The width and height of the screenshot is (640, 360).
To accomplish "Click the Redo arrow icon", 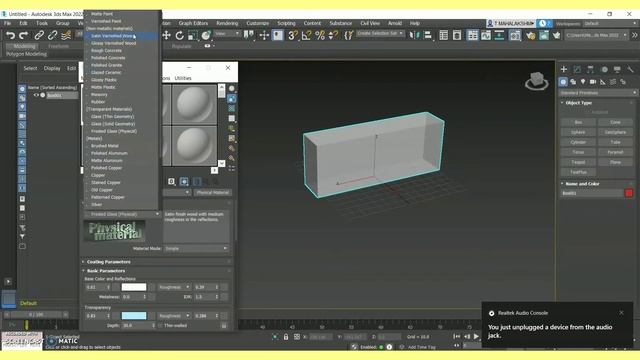I will 24,36.
